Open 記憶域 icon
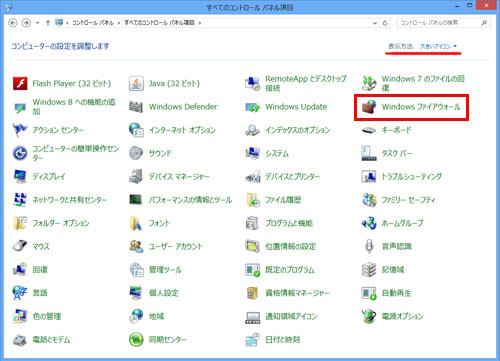500x361 pixels. pos(369,270)
